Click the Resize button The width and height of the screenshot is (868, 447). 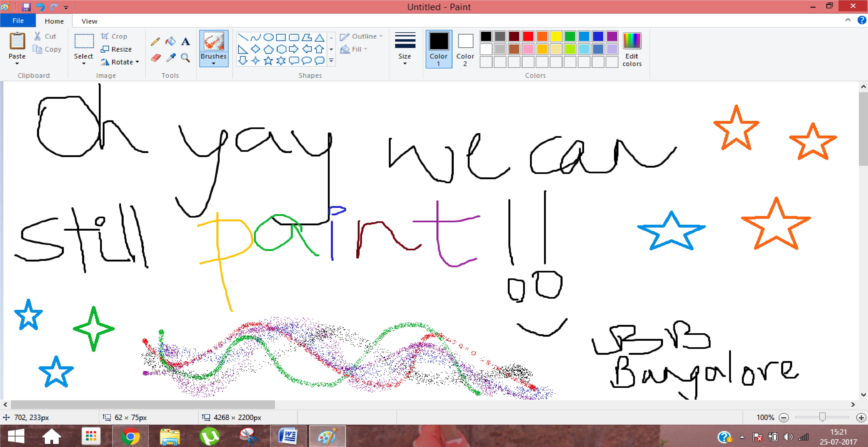[116, 49]
